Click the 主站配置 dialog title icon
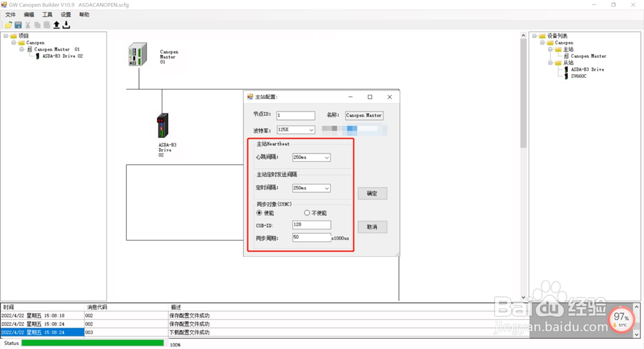Screen dimensions: 644x349 [250, 97]
